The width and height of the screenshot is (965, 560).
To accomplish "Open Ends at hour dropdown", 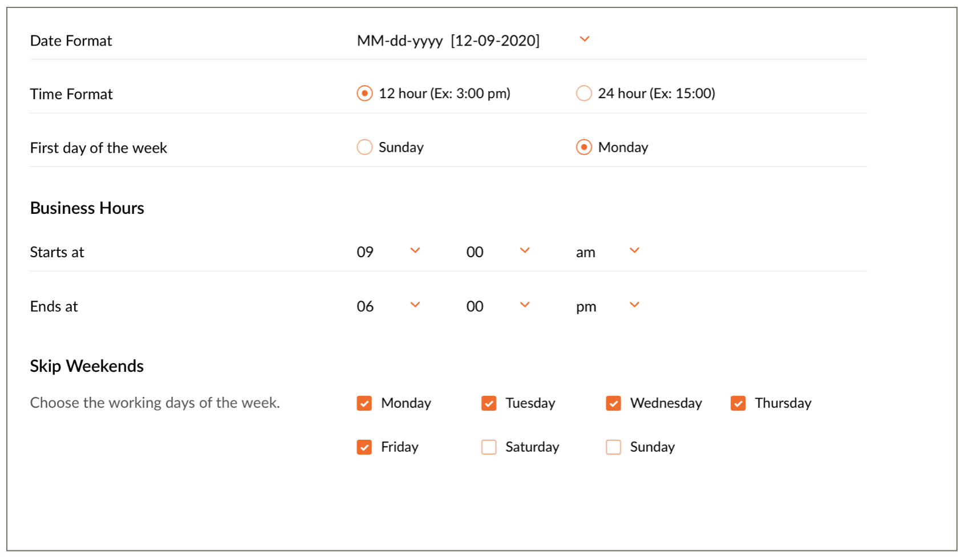I will pyautogui.click(x=415, y=305).
